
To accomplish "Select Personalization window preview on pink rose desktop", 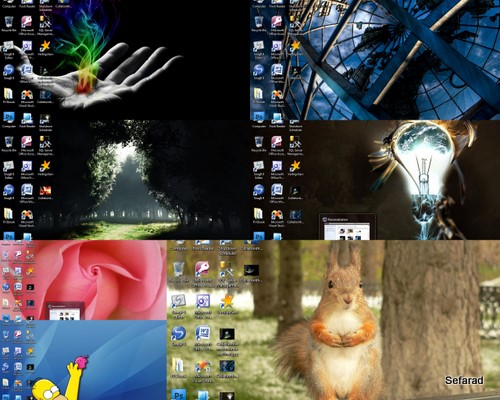I will click(x=65, y=311).
